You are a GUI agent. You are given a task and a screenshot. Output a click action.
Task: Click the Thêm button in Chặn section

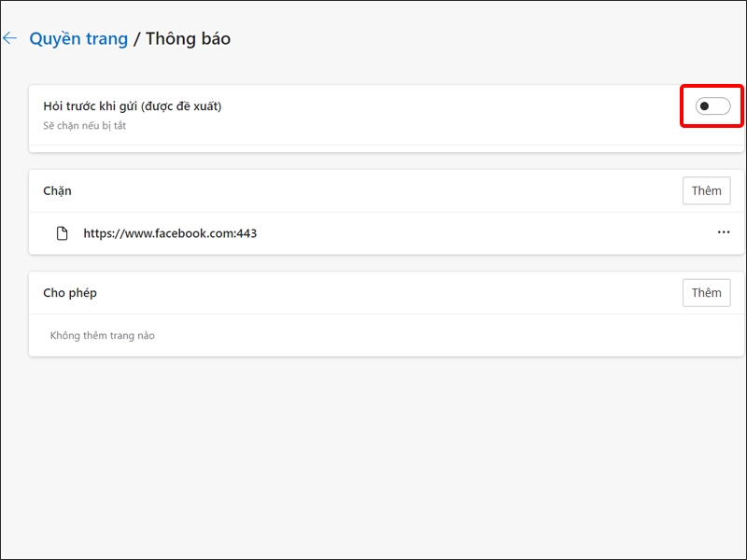pos(706,190)
